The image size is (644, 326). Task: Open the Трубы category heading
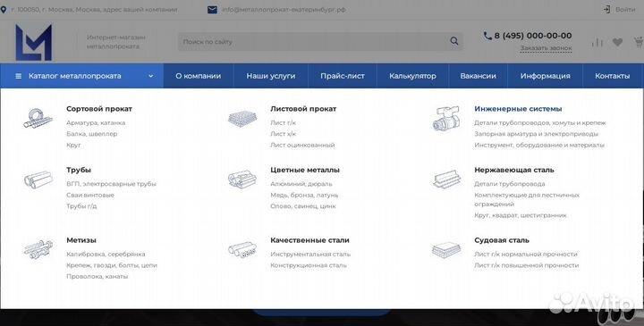point(79,170)
